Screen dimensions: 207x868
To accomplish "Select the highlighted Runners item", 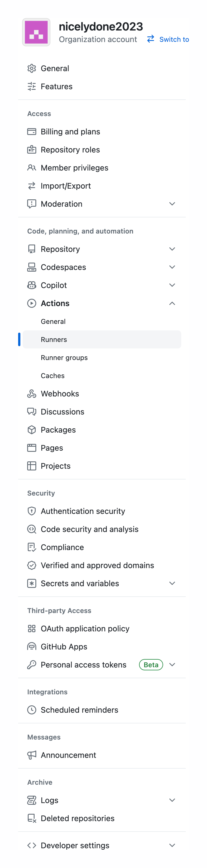I will click(x=54, y=339).
